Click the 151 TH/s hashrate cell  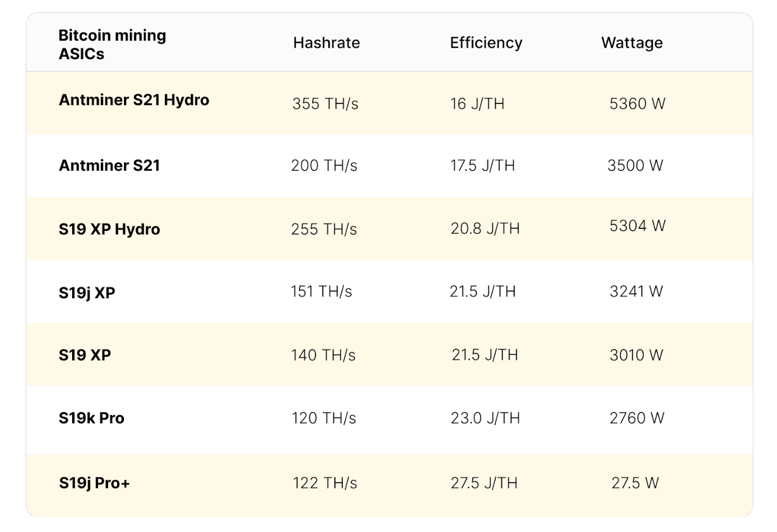tap(321, 291)
